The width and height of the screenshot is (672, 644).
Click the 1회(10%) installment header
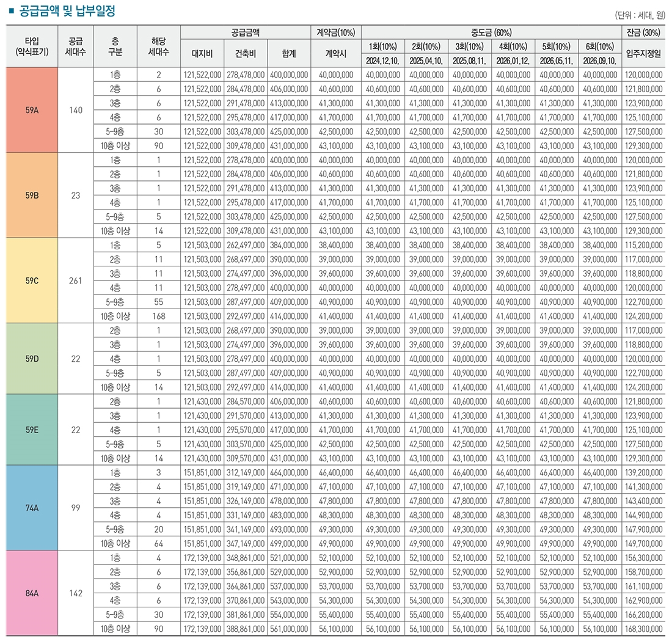pyautogui.click(x=383, y=46)
